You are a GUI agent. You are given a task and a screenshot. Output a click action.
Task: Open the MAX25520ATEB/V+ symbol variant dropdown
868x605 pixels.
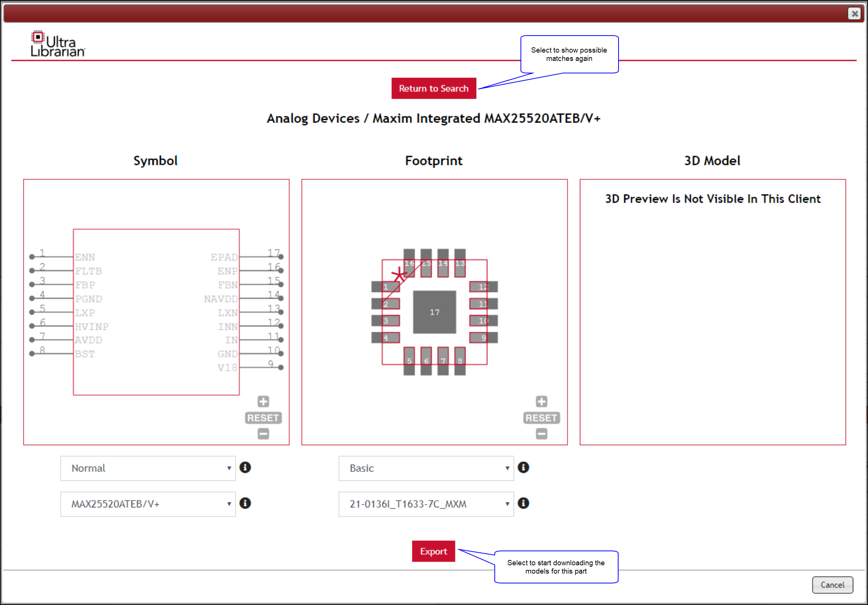[148, 504]
